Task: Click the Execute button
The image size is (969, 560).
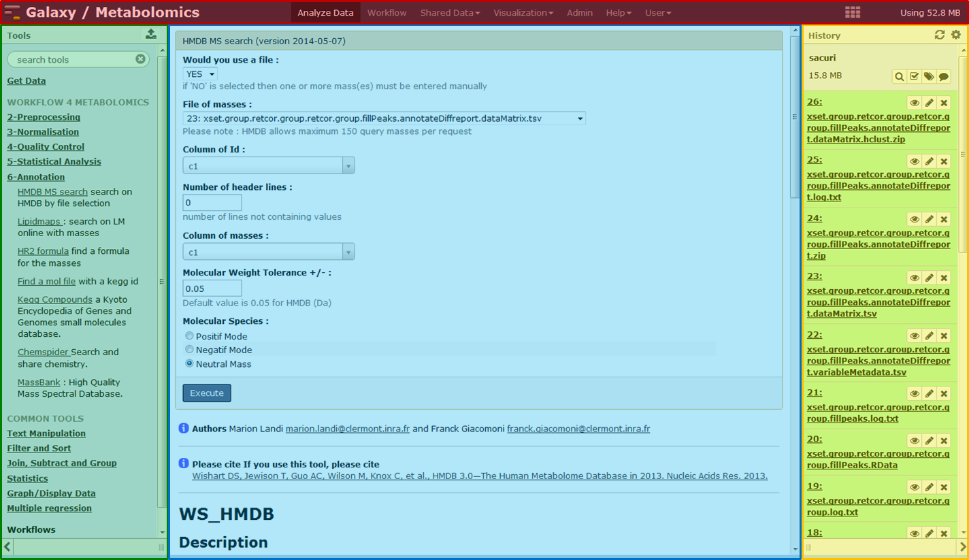Action: pos(207,393)
